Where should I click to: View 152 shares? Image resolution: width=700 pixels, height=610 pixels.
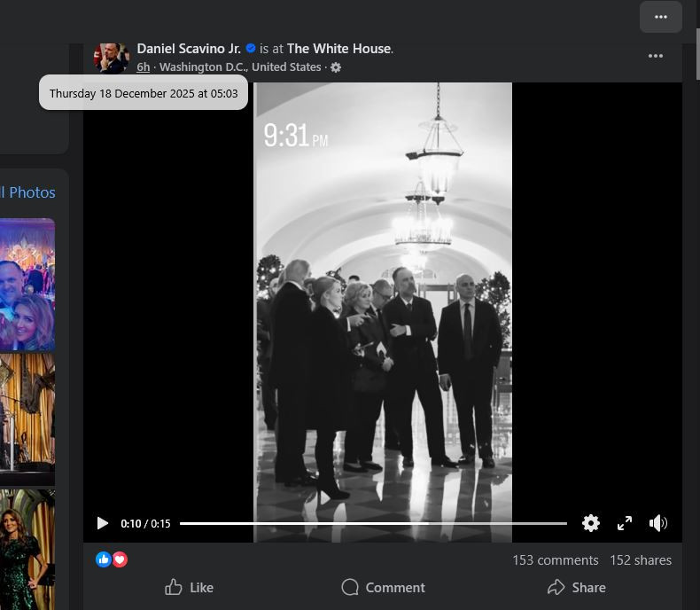(641, 560)
